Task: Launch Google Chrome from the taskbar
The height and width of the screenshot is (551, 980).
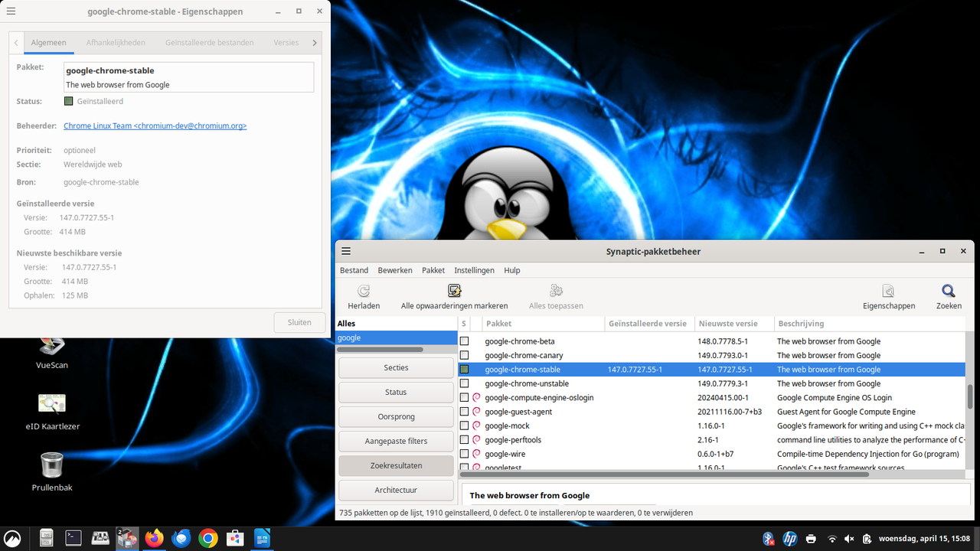Action: 208,539
